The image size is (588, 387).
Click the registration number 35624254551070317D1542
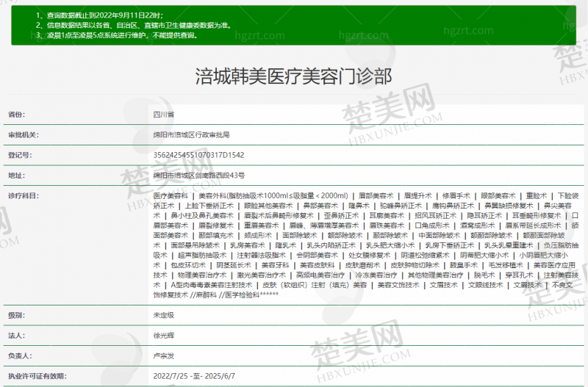(198, 156)
